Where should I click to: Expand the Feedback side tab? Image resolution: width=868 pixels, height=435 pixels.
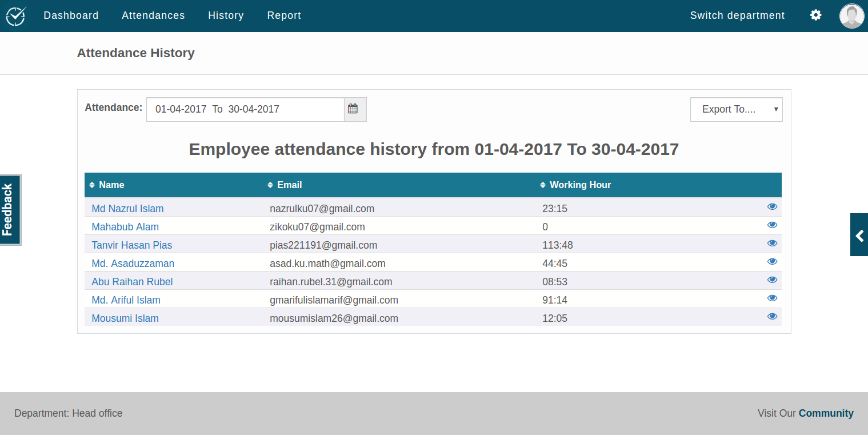[9, 209]
